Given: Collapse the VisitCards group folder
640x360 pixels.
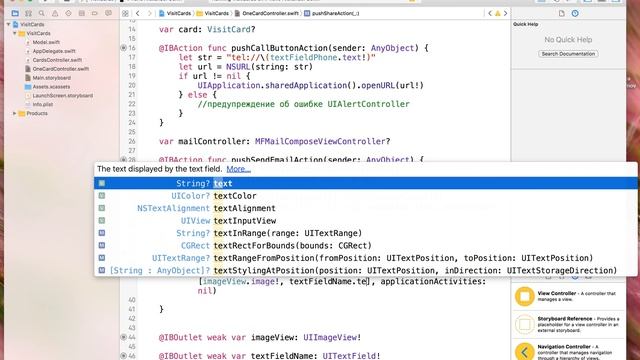Looking at the screenshot, I should coord(15,33).
